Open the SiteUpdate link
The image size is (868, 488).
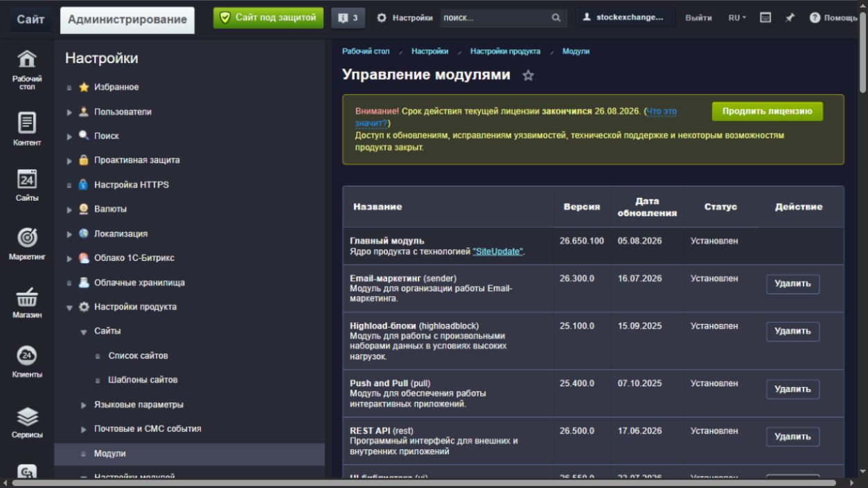click(x=499, y=252)
